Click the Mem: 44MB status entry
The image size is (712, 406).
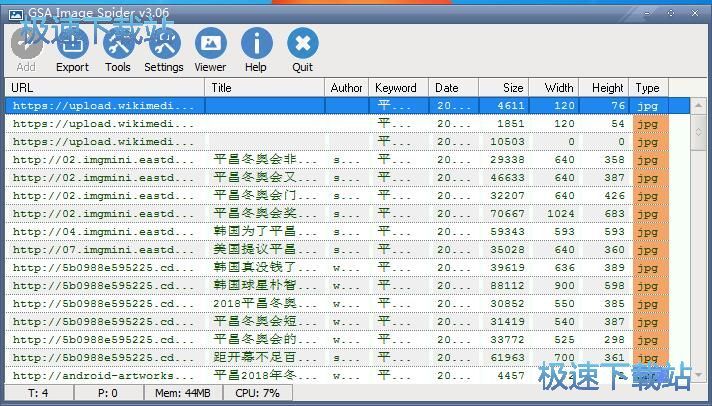[183, 393]
